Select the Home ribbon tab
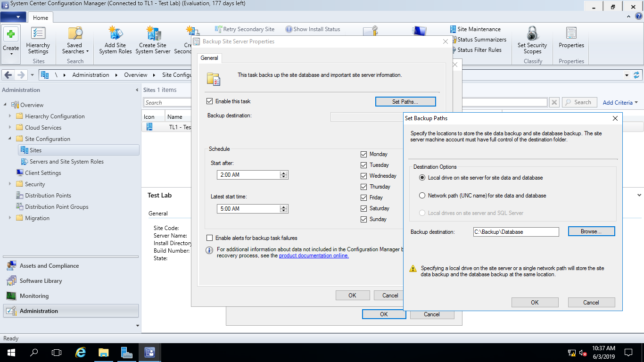Screen dimensions: 644x362 (x=41, y=17)
